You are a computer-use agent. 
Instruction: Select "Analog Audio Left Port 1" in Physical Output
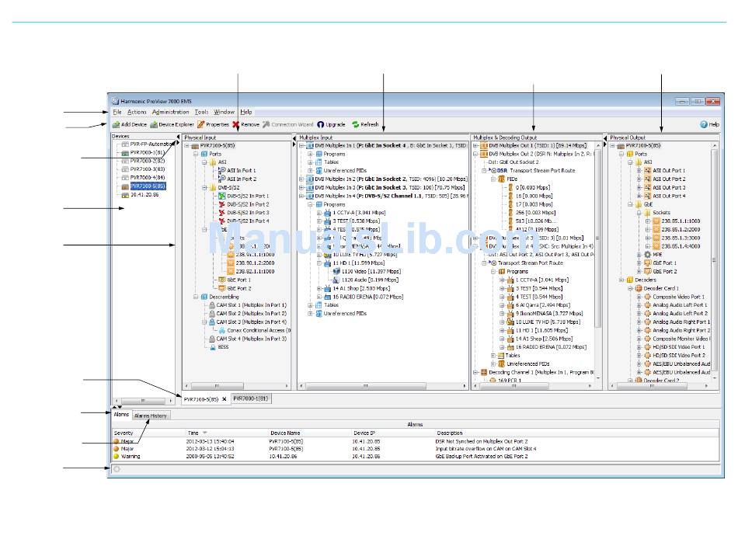pyautogui.click(x=680, y=305)
